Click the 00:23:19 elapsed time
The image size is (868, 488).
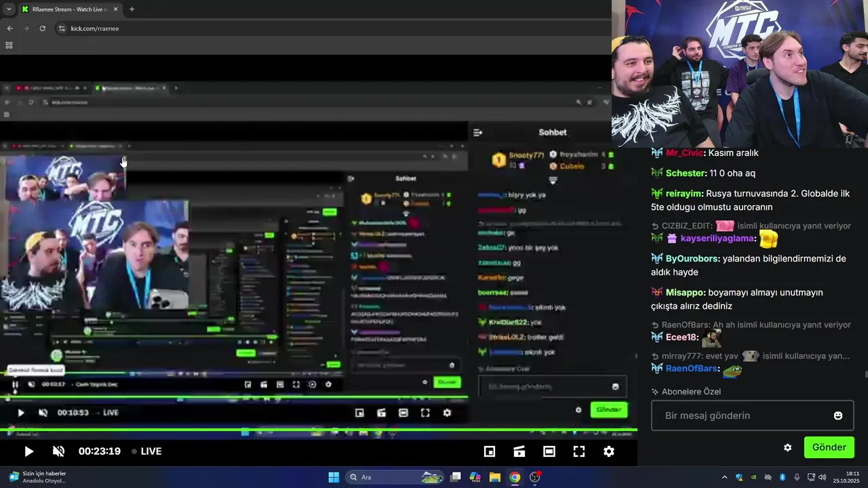100,451
